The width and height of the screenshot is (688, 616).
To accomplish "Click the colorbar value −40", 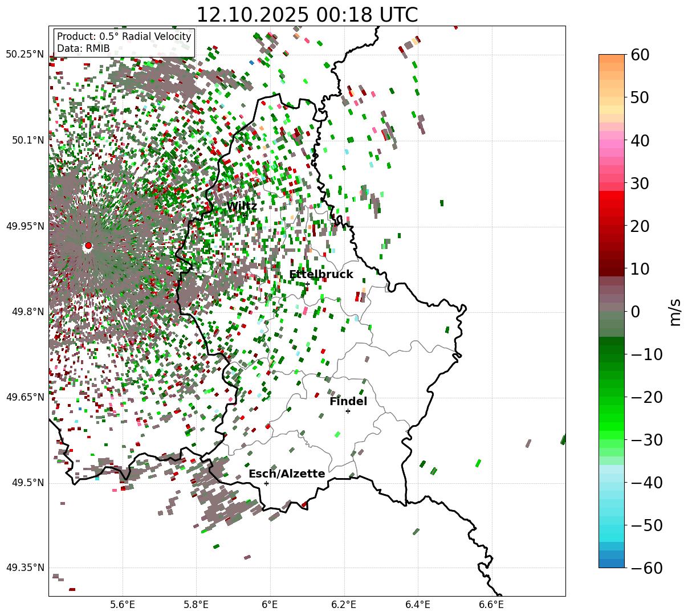I will point(646,482).
